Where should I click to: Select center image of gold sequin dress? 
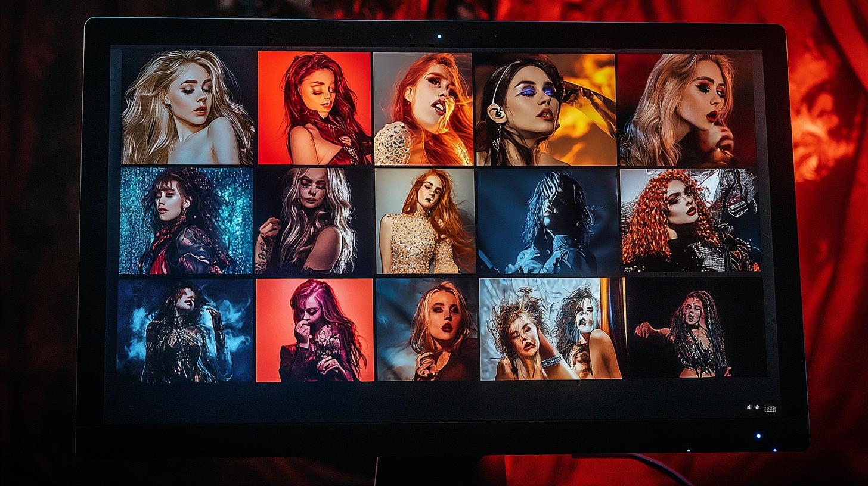425,221
